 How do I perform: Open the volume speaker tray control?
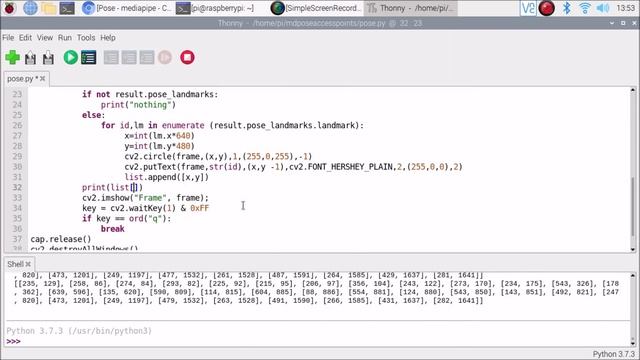point(603,8)
